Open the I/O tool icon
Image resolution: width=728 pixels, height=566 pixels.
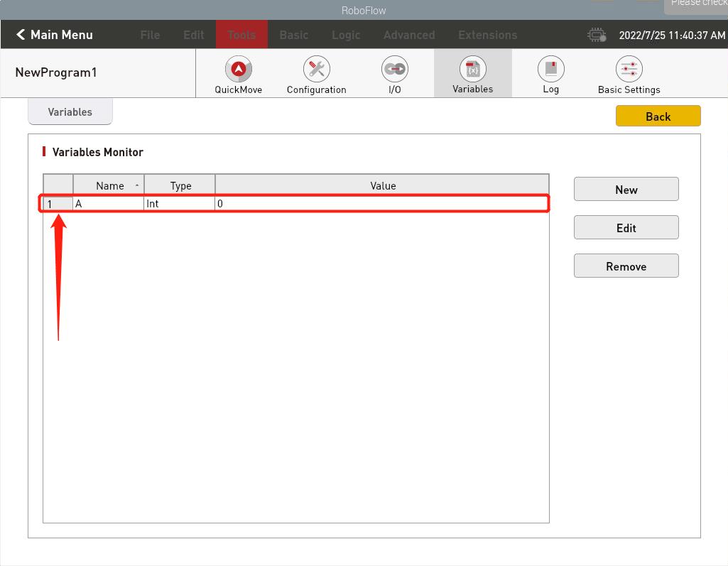[x=394, y=70]
